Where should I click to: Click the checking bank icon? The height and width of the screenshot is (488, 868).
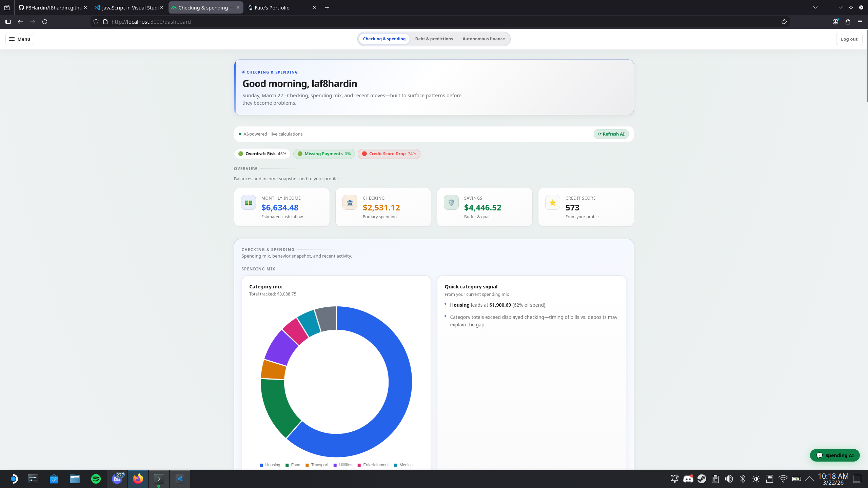click(x=350, y=202)
